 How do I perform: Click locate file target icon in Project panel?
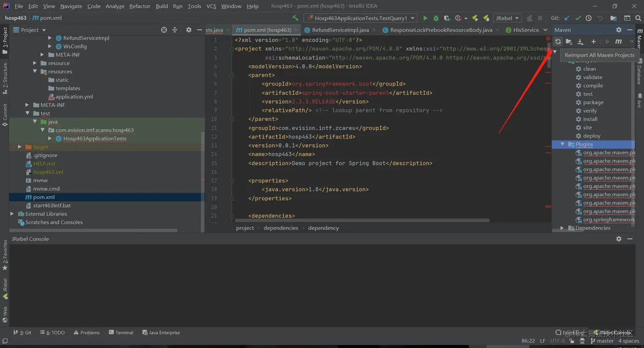[x=164, y=30]
